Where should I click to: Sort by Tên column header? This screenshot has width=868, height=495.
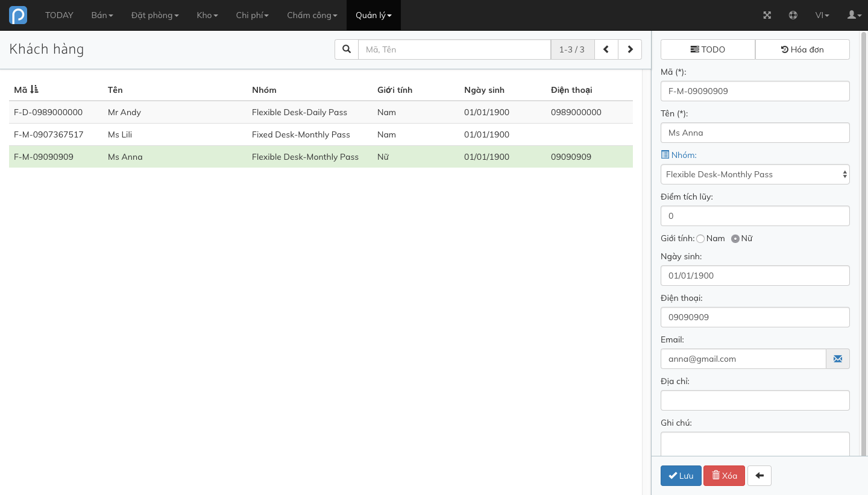[x=115, y=90]
